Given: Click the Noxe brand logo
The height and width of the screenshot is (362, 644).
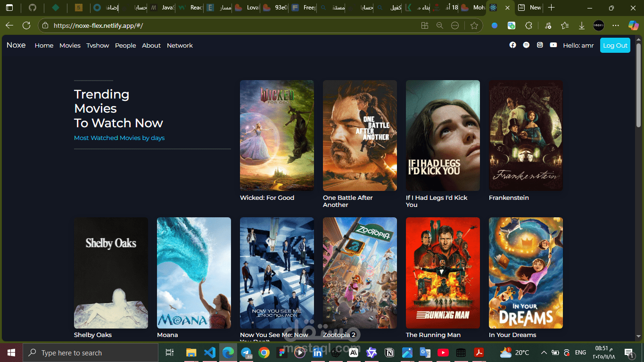Looking at the screenshot, I should (x=16, y=45).
